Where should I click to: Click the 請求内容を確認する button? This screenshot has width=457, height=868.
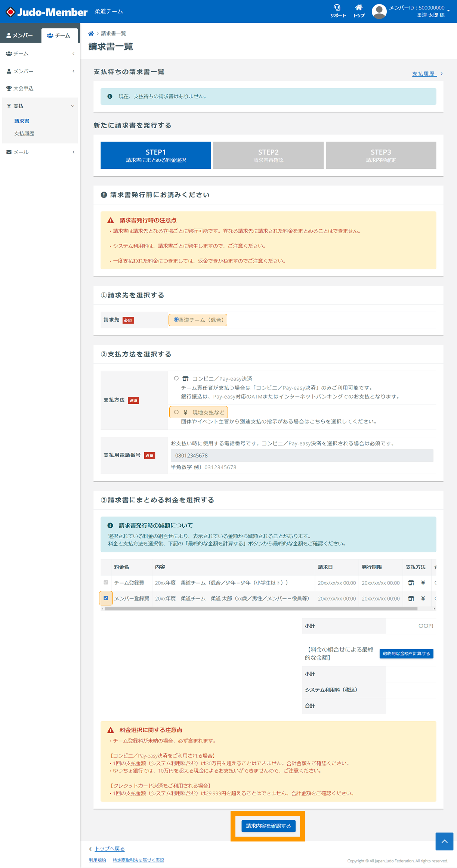tap(268, 826)
